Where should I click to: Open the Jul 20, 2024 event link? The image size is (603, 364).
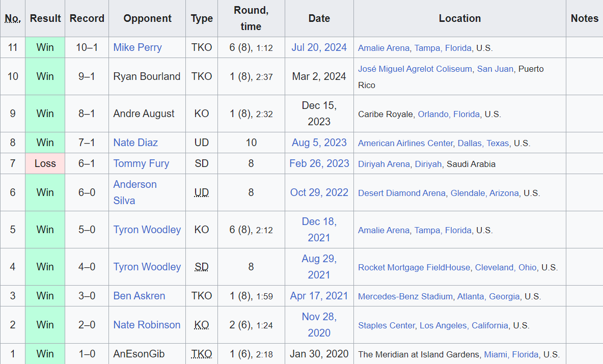tap(319, 48)
